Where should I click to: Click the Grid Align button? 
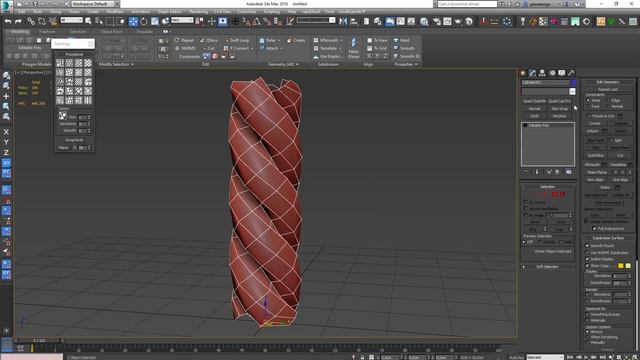tap(620, 180)
